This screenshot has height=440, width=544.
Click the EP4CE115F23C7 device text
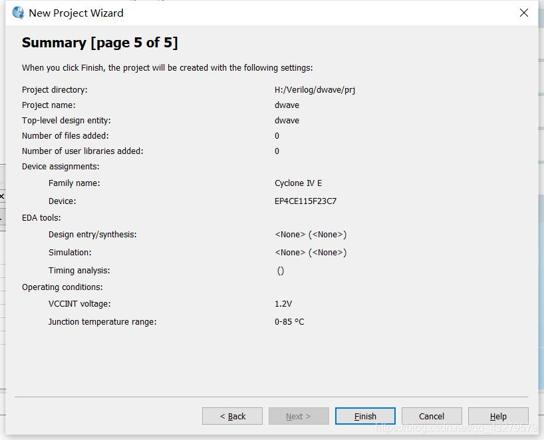click(x=305, y=201)
